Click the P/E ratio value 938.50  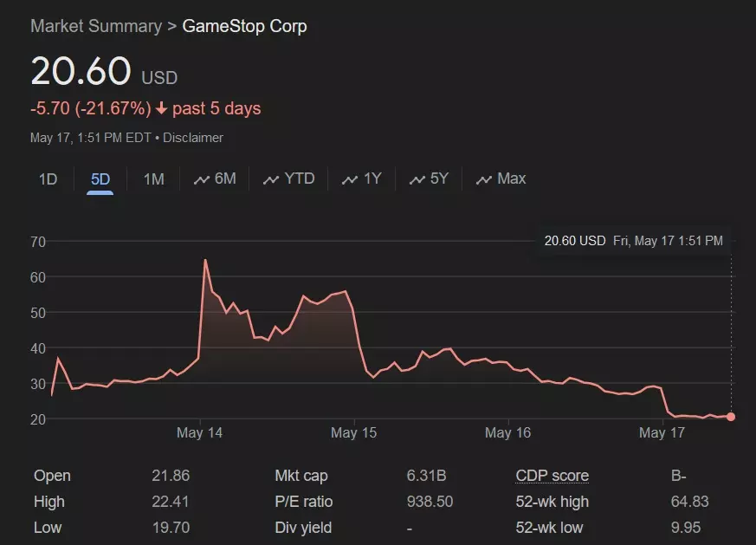pyautogui.click(x=430, y=502)
